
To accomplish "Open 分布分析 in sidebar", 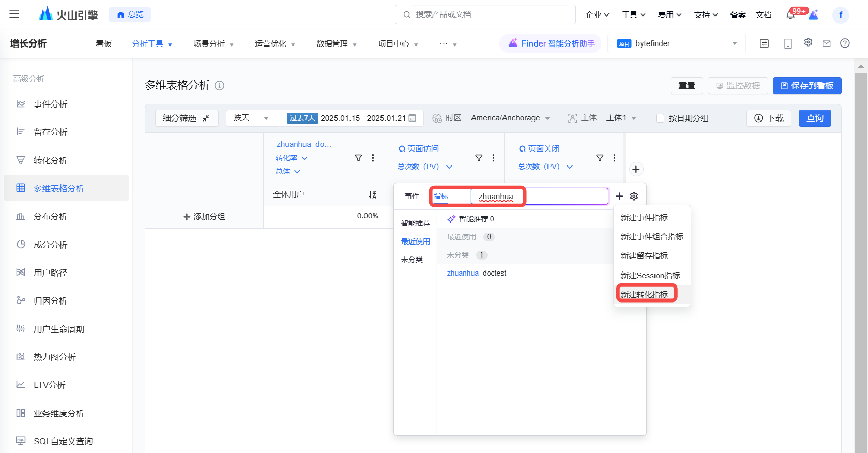I will click(x=66, y=216).
